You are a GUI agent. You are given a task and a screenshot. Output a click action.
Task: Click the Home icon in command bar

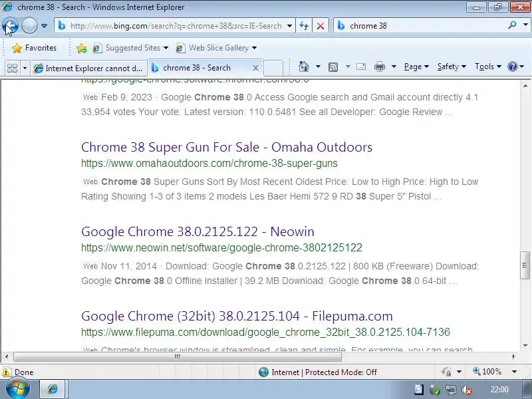(304, 66)
